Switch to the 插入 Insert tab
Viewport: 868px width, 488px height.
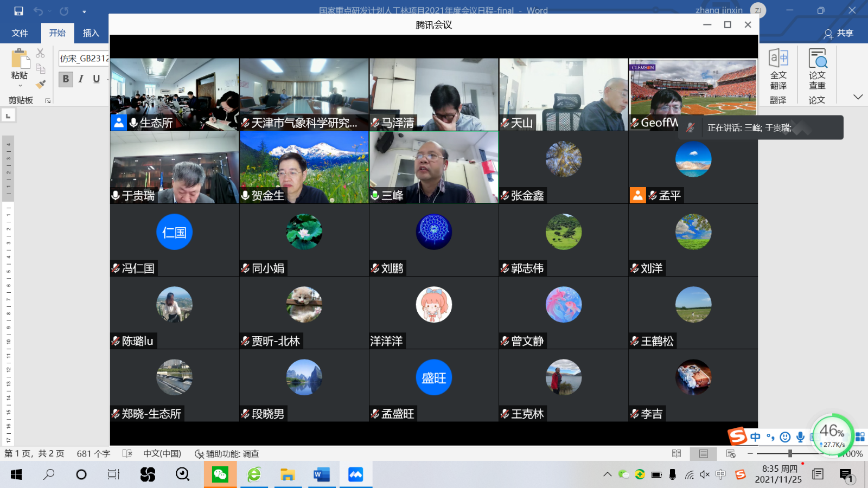click(x=91, y=33)
